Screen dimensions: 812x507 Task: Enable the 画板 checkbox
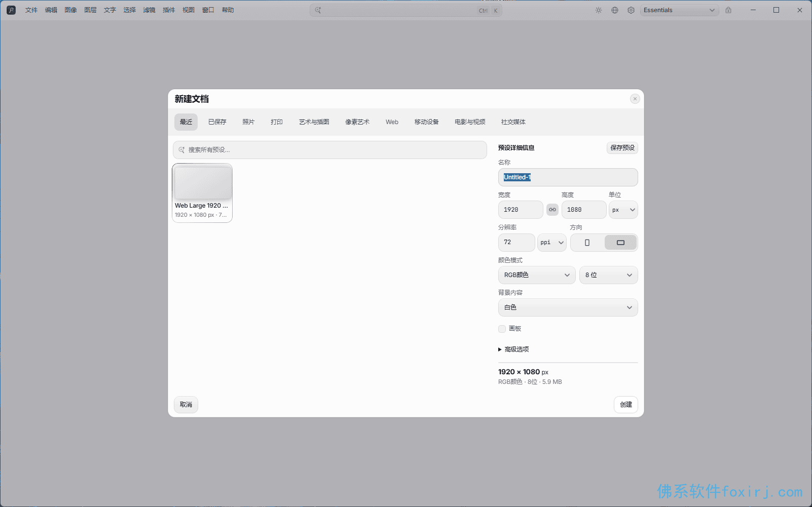(502, 329)
